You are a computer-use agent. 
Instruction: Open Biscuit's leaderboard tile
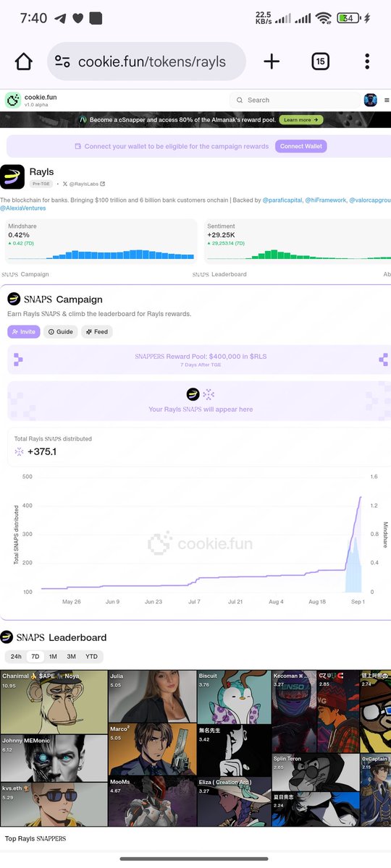[x=234, y=697]
